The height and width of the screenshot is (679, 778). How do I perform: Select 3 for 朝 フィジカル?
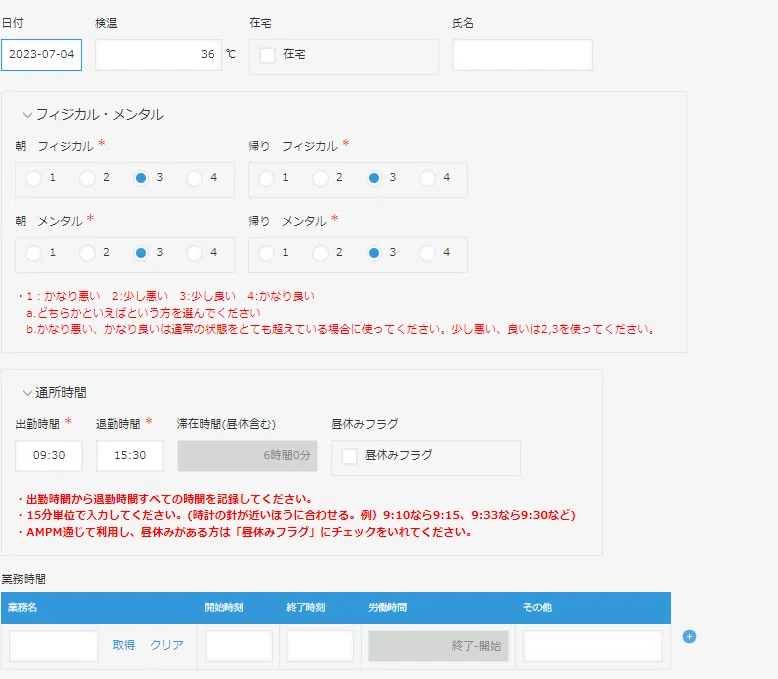pyautogui.click(x=141, y=178)
